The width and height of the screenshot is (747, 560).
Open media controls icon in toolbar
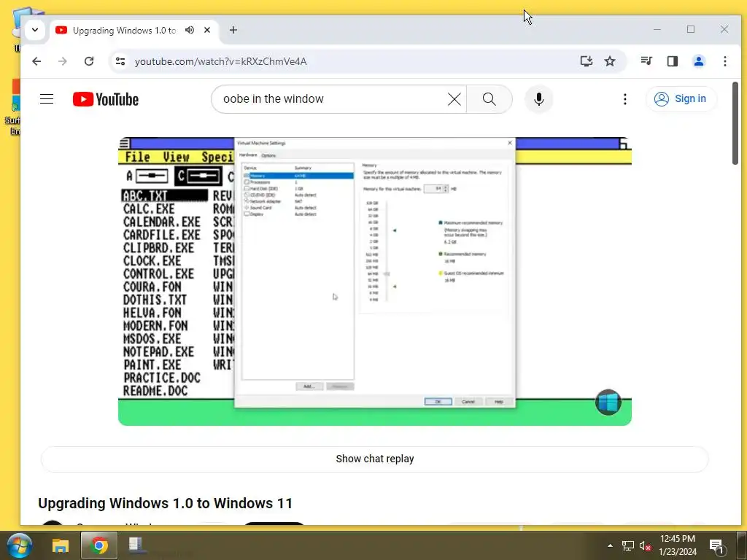[646, 61]
